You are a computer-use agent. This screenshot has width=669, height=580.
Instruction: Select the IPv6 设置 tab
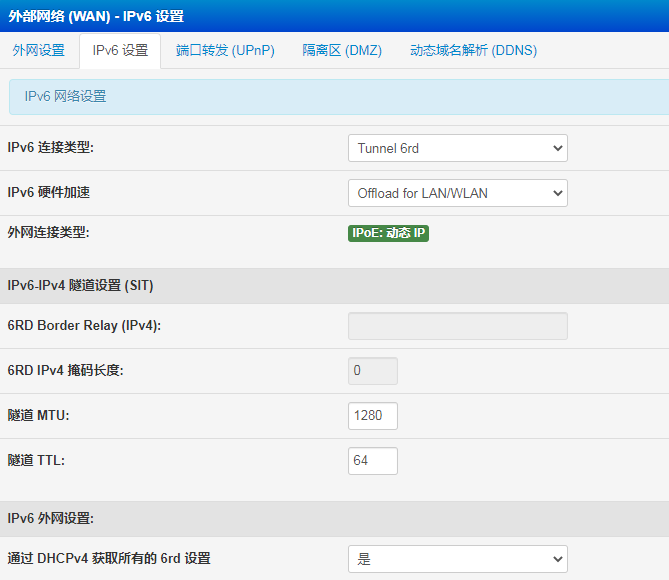click(120, 50)
